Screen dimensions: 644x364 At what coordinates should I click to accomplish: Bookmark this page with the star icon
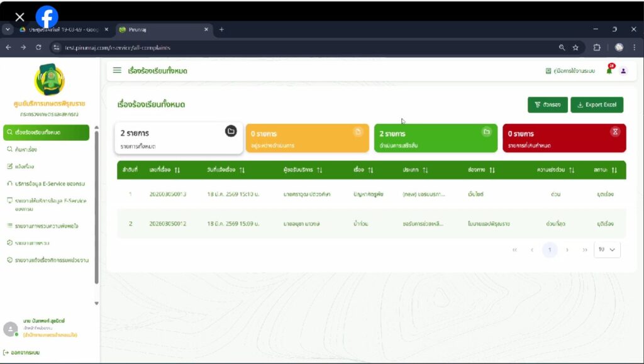click(575, 47)
